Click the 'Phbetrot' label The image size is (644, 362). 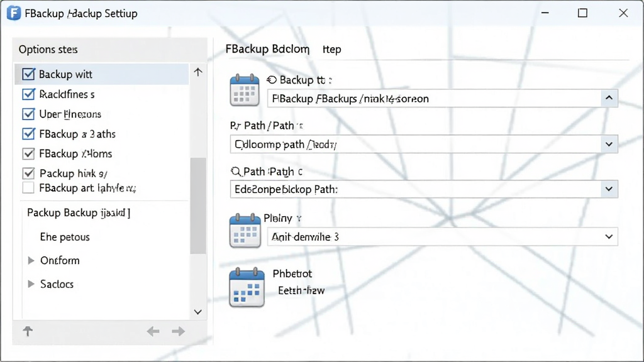(292, 273)
